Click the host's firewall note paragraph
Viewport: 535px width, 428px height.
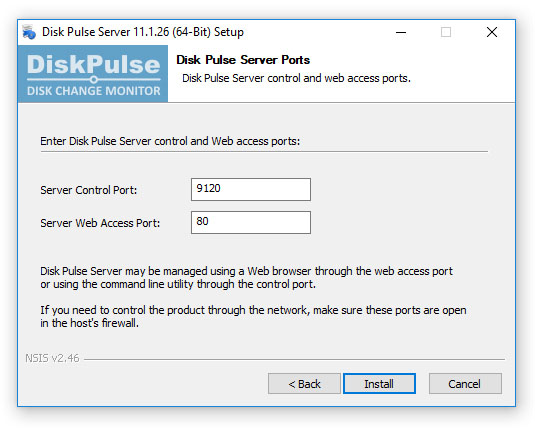(x=253, y=316)
